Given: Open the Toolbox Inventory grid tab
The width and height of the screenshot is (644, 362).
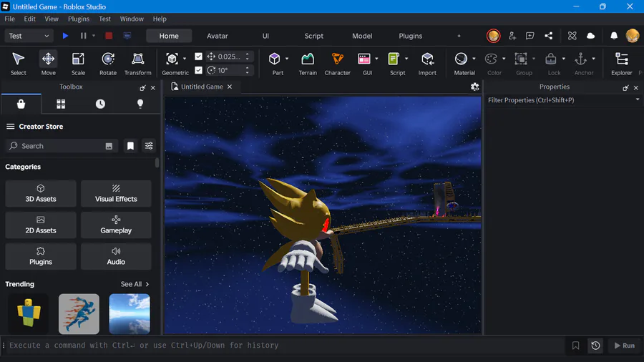Looking at the screenshot, I should (61, 104).
